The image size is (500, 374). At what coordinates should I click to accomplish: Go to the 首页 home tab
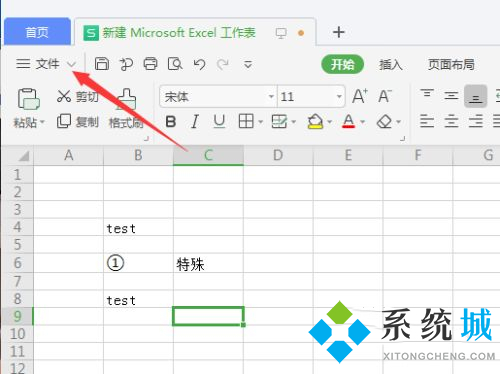pyautogui.click(x=37, y=32)
